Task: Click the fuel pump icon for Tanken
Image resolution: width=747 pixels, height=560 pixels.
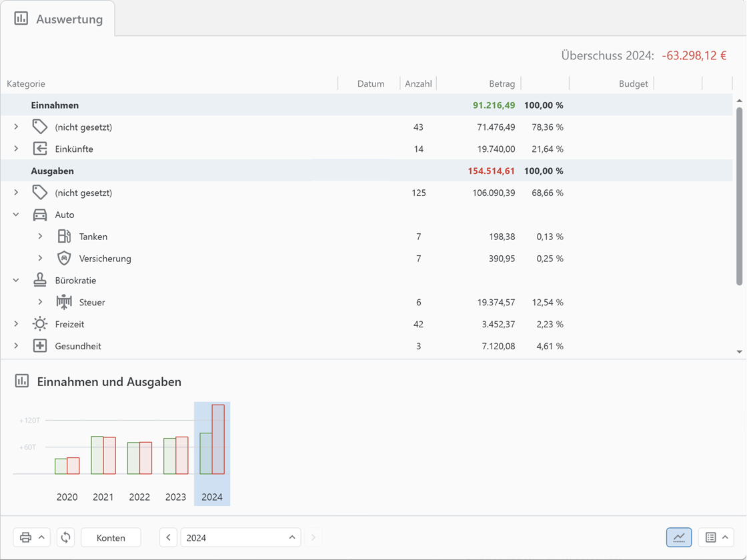Action: pos(64,237)
